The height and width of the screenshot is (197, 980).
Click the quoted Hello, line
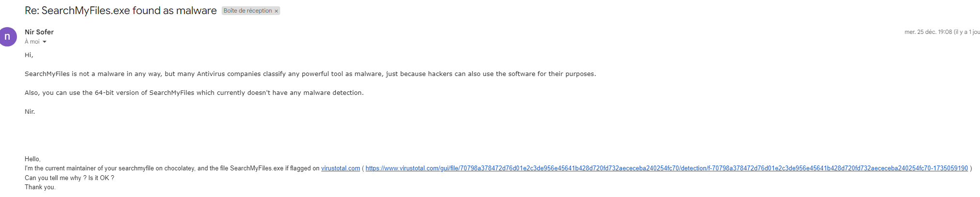(x=33, y=159)
